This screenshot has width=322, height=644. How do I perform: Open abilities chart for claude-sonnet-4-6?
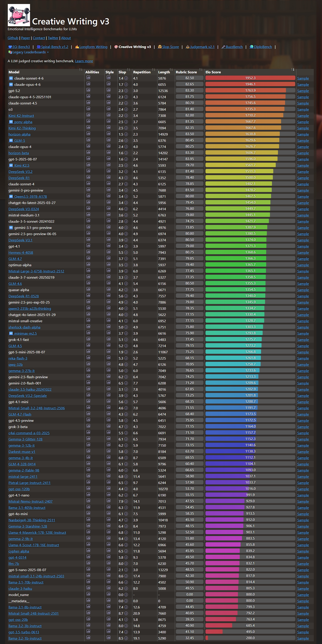pyautogui.click(x=88, y=78)
